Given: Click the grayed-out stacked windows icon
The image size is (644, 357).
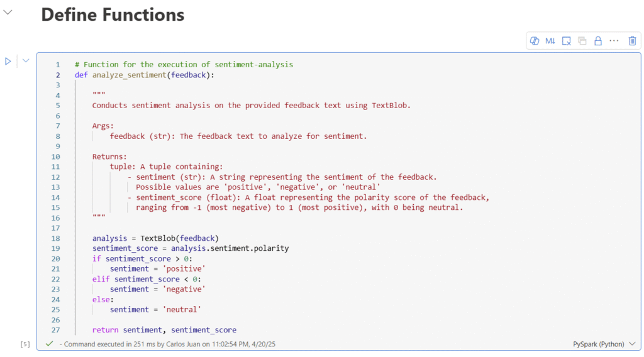Looking at the screenshot, I should 582,41.
